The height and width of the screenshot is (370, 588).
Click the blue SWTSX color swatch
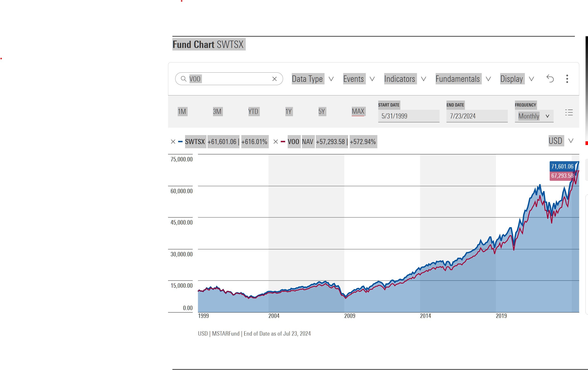pyautogui.click(x=180, y=142)
